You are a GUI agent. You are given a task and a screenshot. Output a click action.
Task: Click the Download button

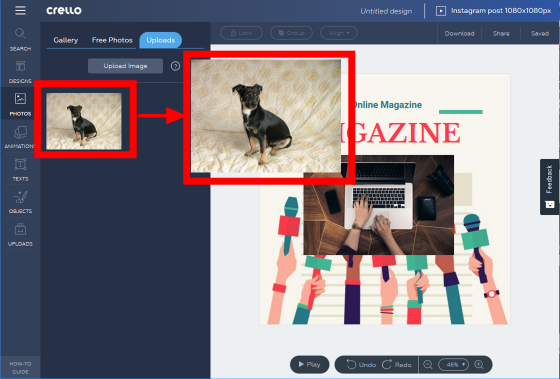[459, 33]
